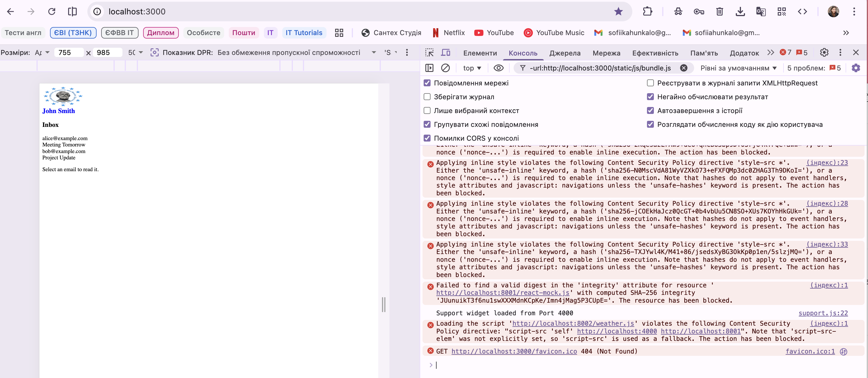The image size is (868, 378).
Task: Enable 'Реєструвати в журналі запити XMLHttpRequest'
Action: (650, 83)
